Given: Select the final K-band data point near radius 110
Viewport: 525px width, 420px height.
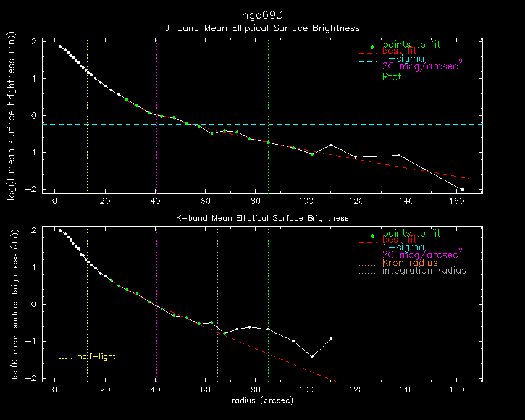Looking at the screenshot, I should tap(332, 338).
